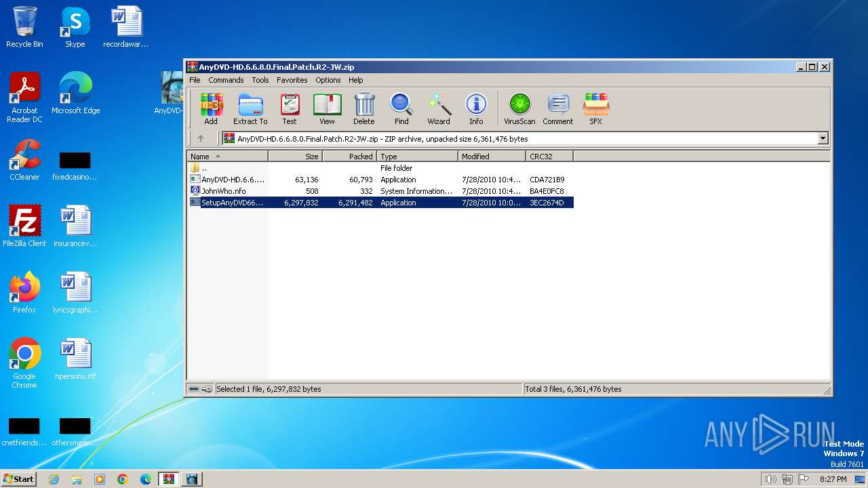This screenshot has width=868, height=488.
Task: Open Microsoft Edge desktop shortcut
Action: point(75,94)
